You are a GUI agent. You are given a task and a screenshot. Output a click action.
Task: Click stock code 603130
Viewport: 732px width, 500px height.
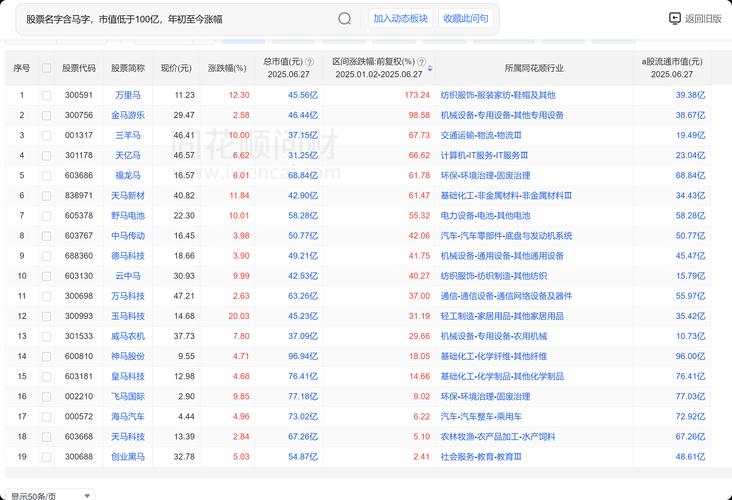point(79,276)
